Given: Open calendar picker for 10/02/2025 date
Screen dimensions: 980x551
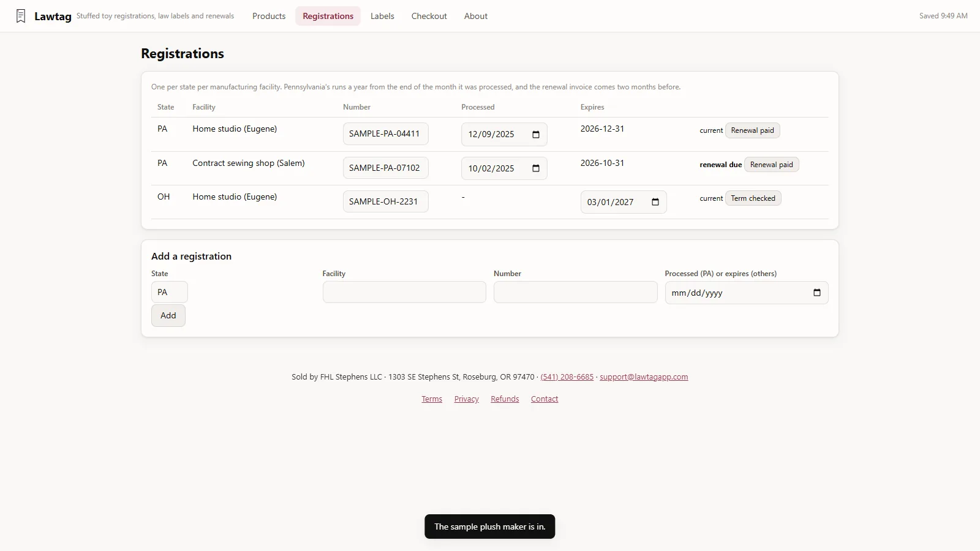Looking at the screenshot, I should coord(536,168).
